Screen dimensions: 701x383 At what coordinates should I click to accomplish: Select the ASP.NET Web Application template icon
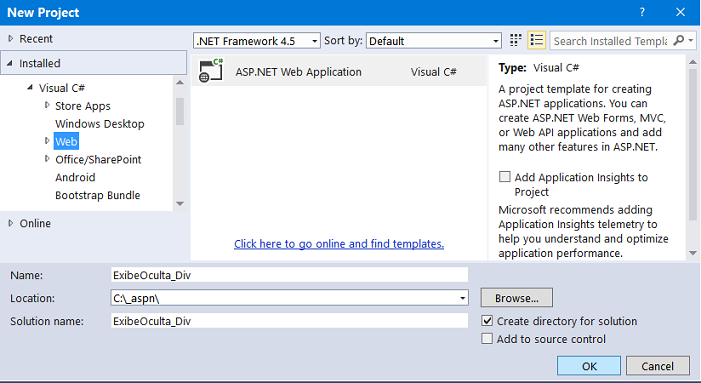211,71
